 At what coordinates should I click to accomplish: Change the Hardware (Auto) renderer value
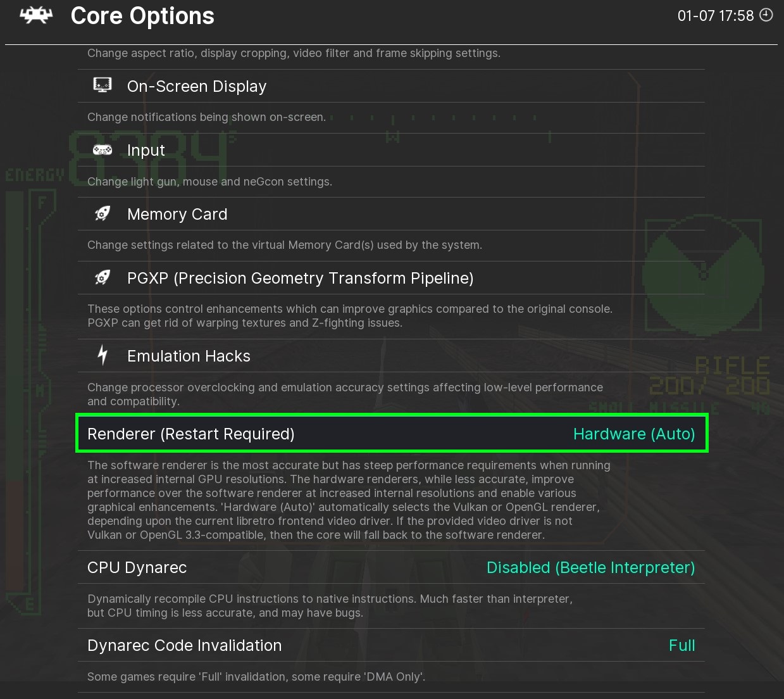(x=633, y=434)
